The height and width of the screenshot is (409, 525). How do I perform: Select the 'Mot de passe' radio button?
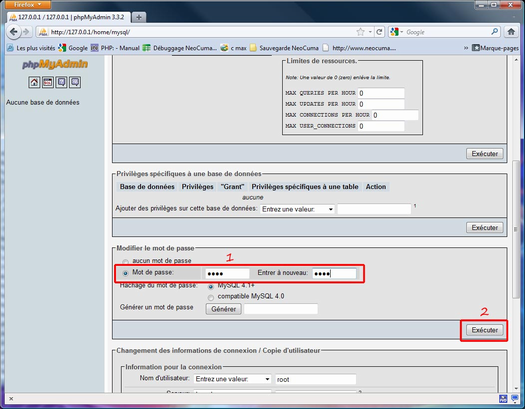tap(125, 273)
